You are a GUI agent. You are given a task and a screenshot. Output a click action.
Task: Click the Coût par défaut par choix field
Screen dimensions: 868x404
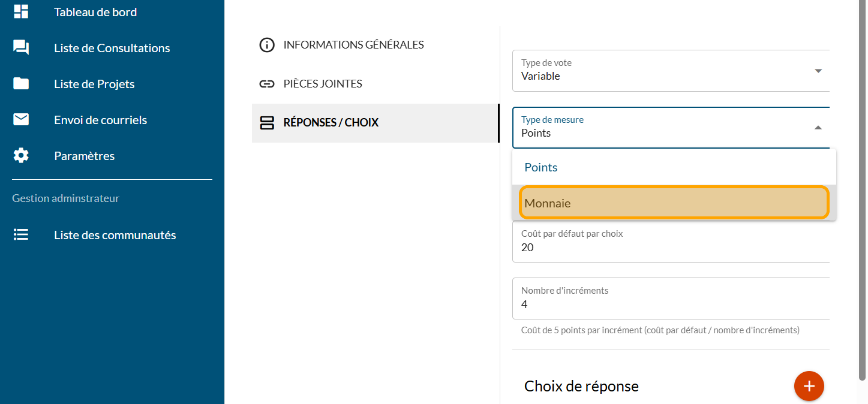pos(671,247)
